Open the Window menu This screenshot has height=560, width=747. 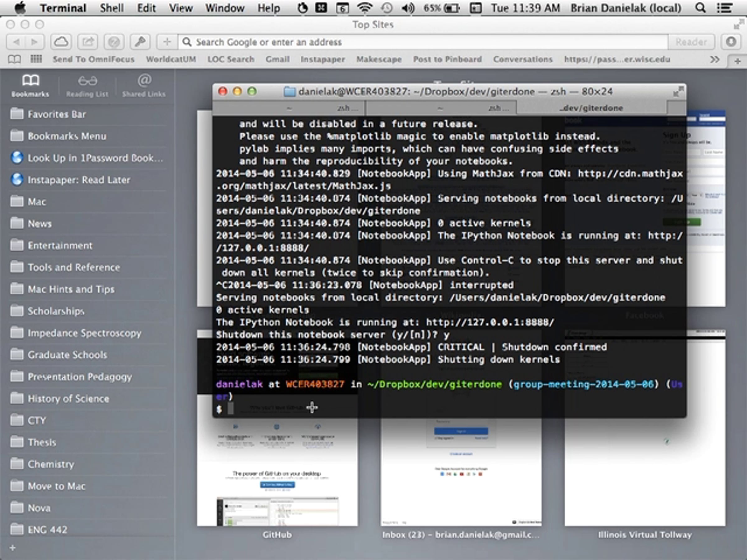click(225, 8)
